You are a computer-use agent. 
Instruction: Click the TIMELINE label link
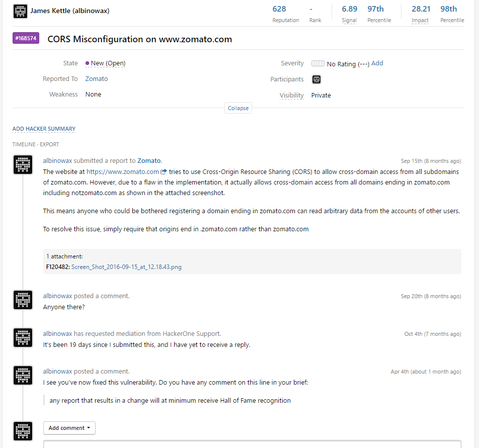(24, 144)
